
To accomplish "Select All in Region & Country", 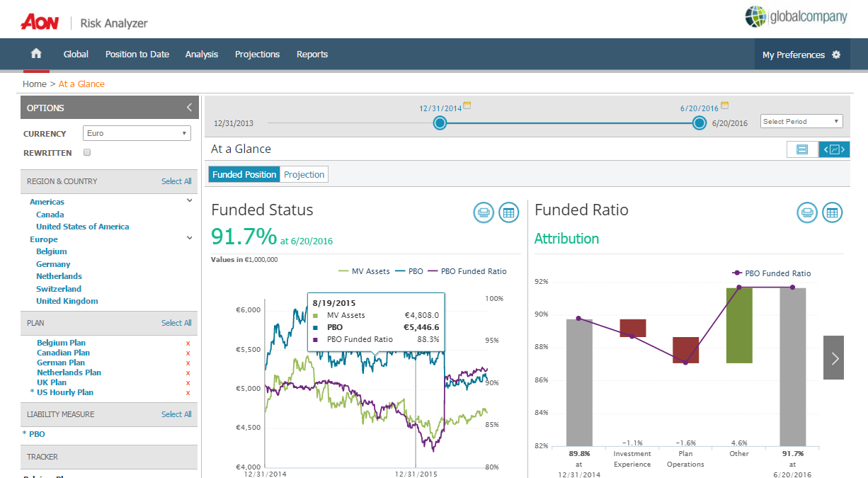I will coord(176,181).
